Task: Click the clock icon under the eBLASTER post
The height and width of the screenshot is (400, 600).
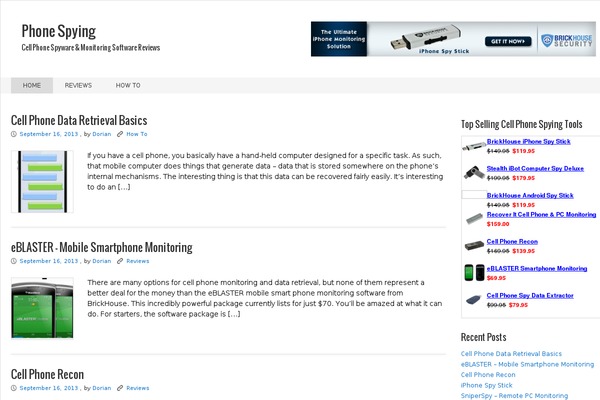Action: [14, 261]
